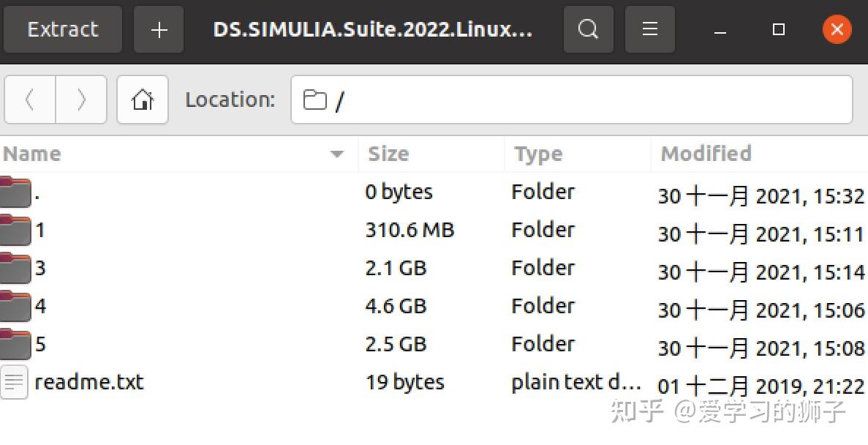Click the archive title DS.SIMULIA.Suite.2022
Screen dimensions: 868x445
click(x=374, y=29)
